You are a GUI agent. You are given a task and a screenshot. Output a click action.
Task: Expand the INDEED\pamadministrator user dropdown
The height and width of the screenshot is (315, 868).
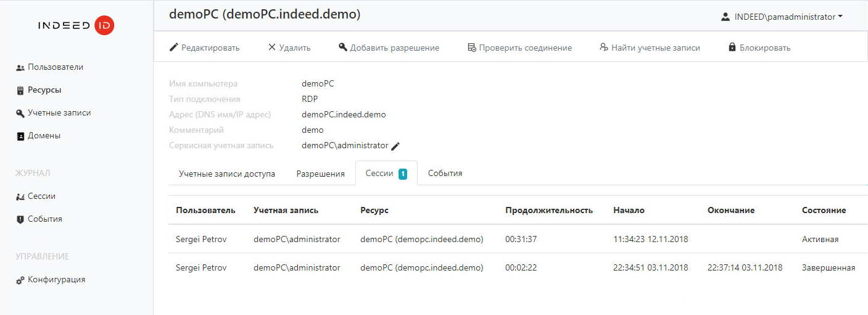pyautogui.click(x=782, y=17)
